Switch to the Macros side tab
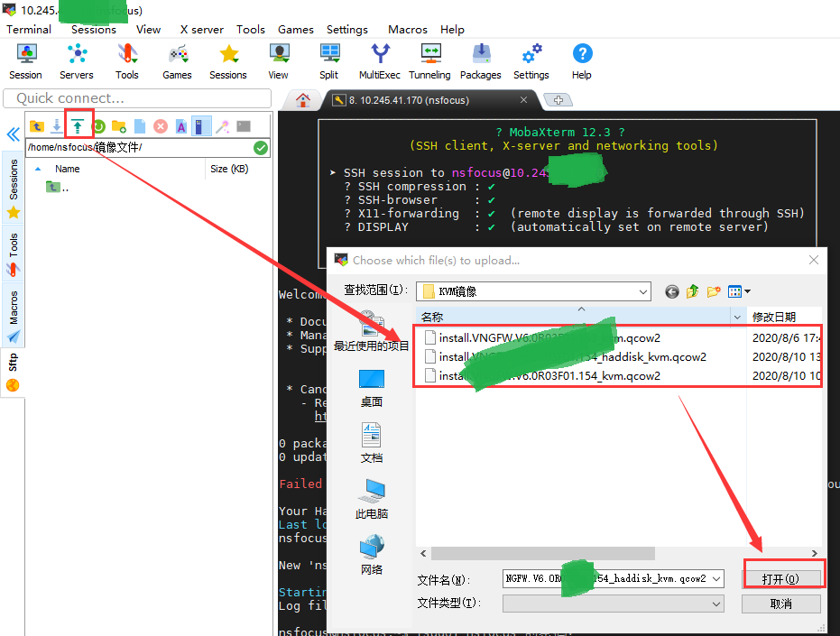The image size is (840, 636). pyautogui.click(x=14, y=316)
